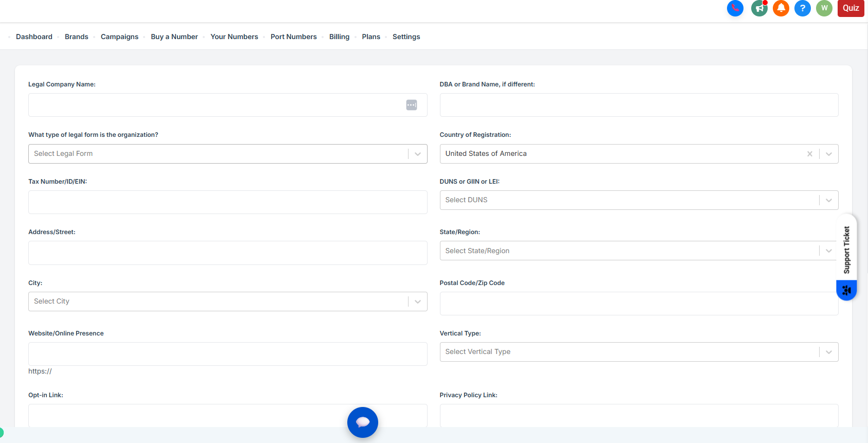Open the Select Vertical Type dropdown
The width and height of the screenshot is (868, 443).
828,352
